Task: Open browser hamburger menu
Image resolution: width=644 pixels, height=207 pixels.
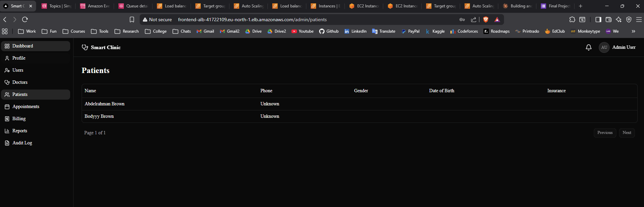Action: click(639, 20)
